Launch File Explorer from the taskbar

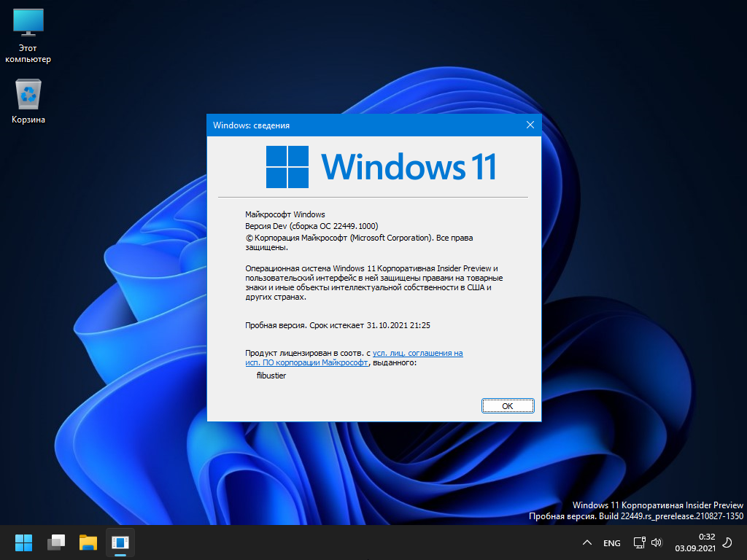tap(88, 542)
